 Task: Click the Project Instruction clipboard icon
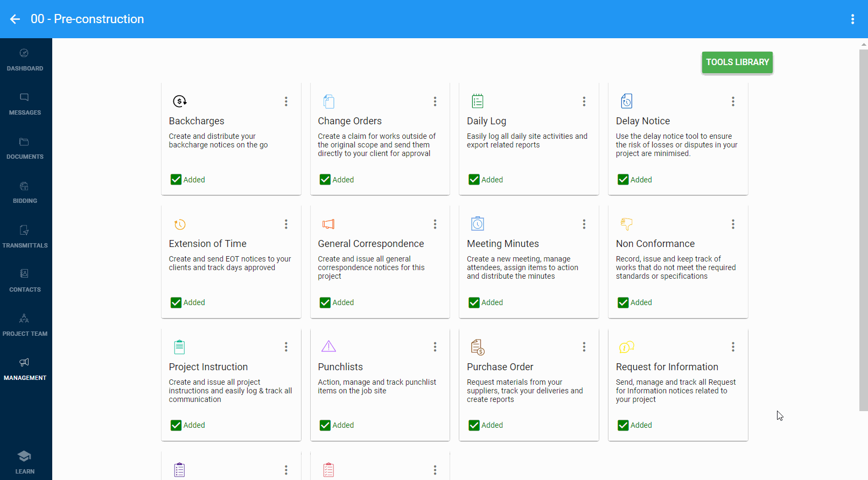(x=180, y=347)
